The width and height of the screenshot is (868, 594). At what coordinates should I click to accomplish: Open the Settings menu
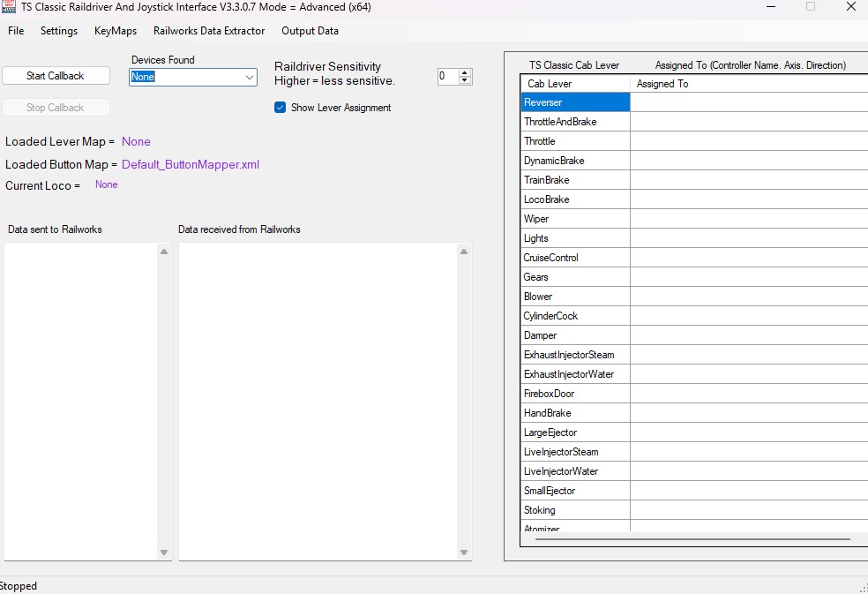click(x=59, y=31)
